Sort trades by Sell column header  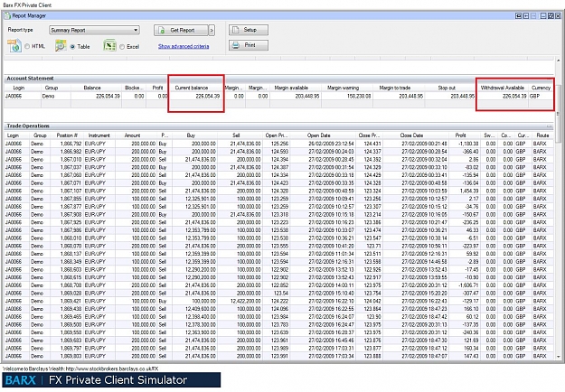[236, 135]
